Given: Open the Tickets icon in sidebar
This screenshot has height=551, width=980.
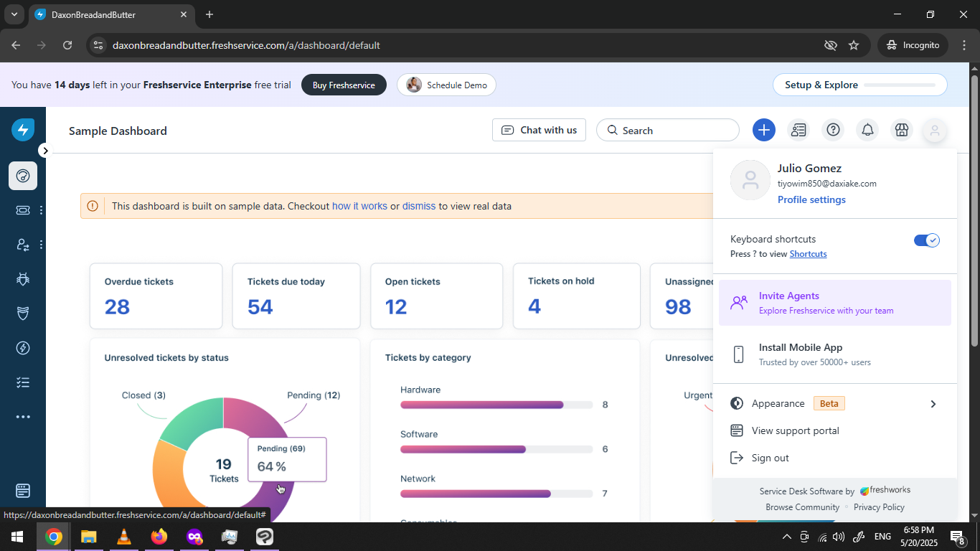Looking at the screenshot, I should (23, 210).
